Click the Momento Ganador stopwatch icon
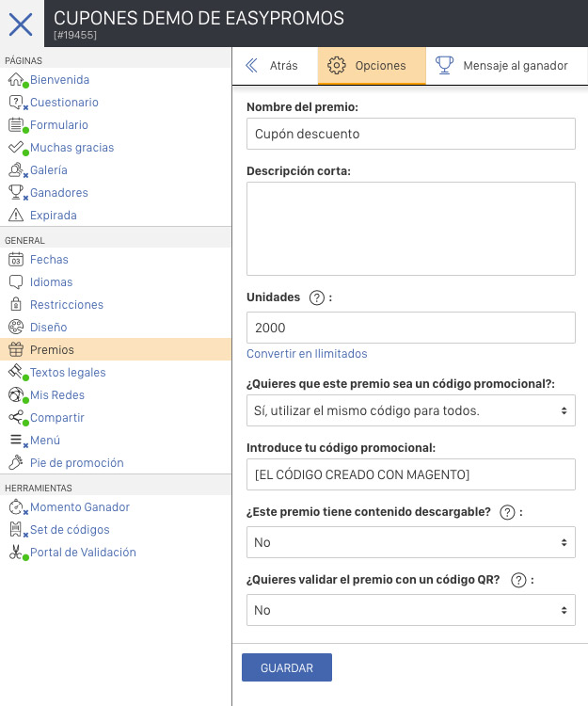Viewport: 588px width, 706px height. click(x=16, y=507)
